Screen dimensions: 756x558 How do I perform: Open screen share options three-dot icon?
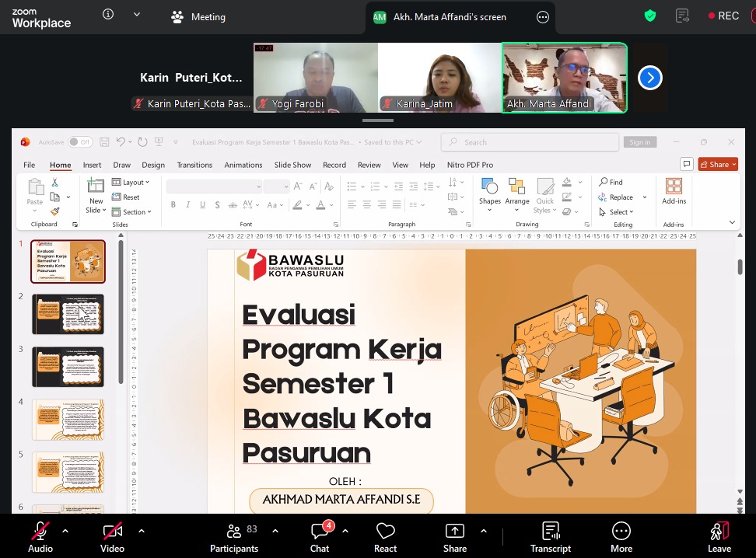(x=542, y=17)
